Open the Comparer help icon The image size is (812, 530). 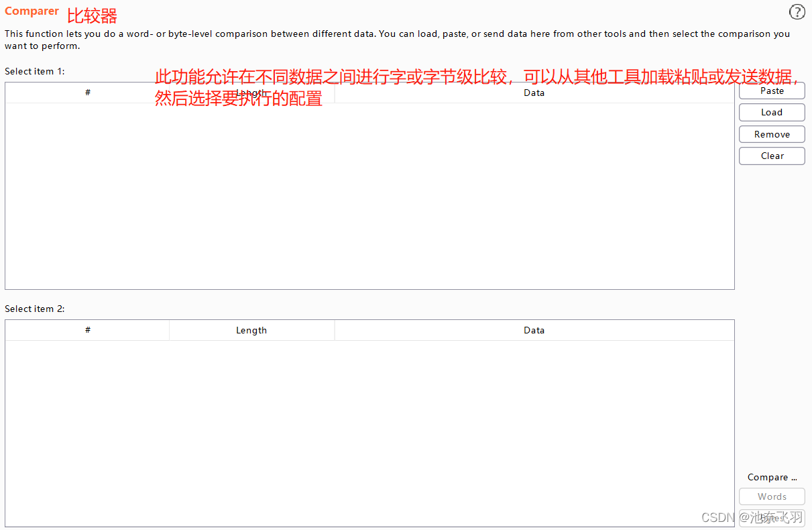coord(797,11)
